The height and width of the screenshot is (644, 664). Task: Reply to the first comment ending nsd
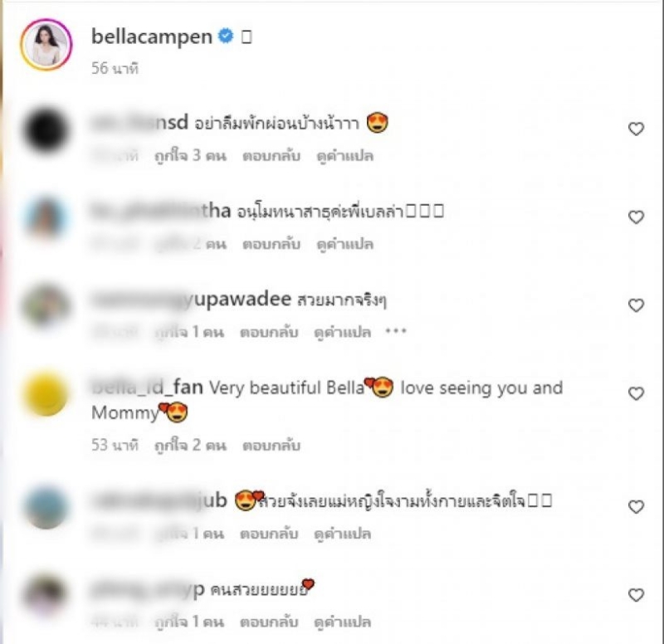pos(271,156)
